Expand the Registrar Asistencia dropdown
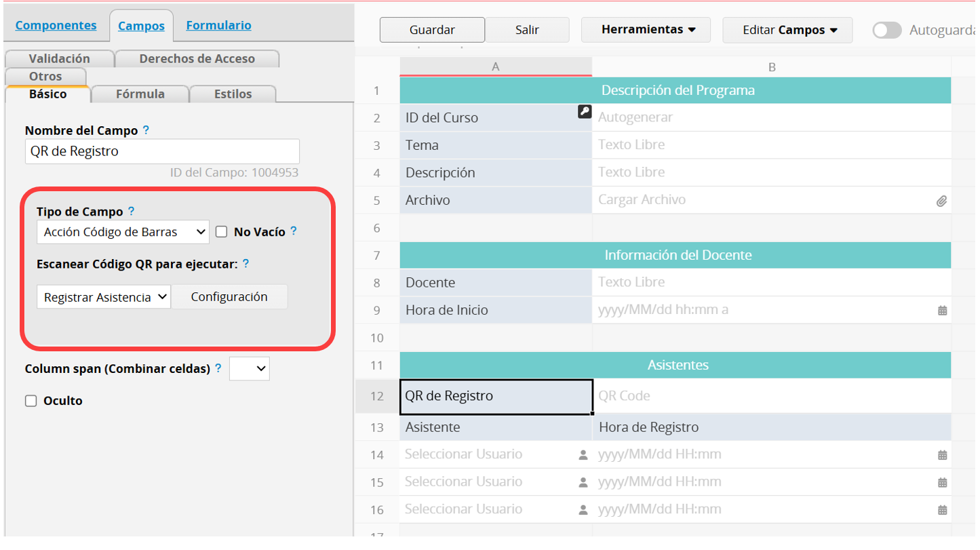Screen dimensions: 980x550 [x=104, y=297]
